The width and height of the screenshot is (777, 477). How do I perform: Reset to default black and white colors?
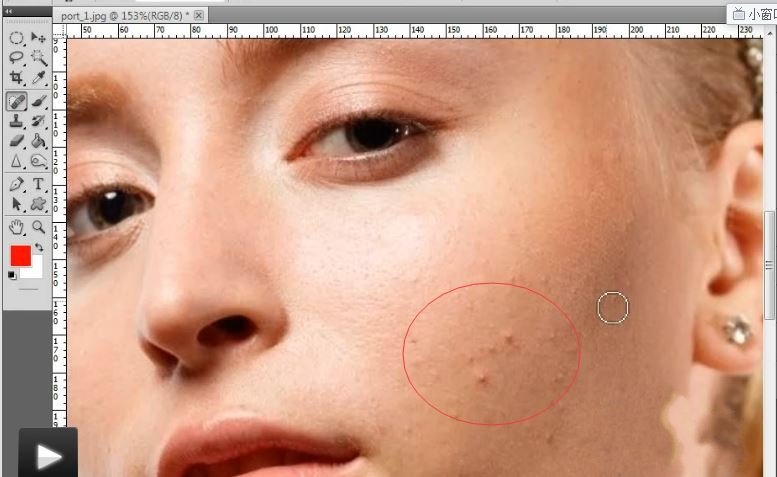13,275
